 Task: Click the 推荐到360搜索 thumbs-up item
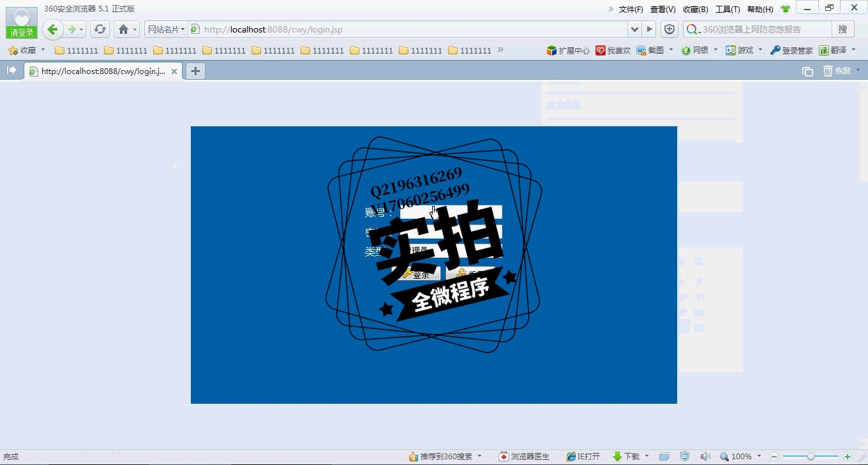click(x=441, y=457)
